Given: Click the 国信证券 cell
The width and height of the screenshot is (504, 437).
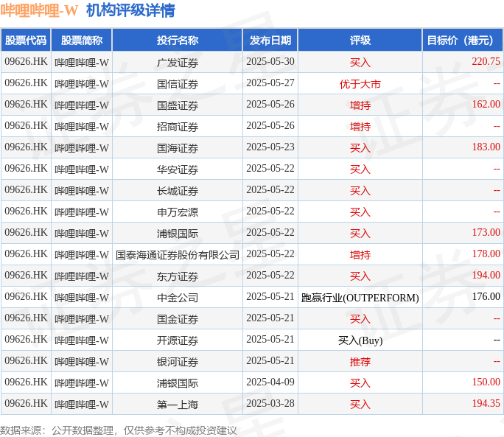Looking at the screenshot, I should coord(178,84).
